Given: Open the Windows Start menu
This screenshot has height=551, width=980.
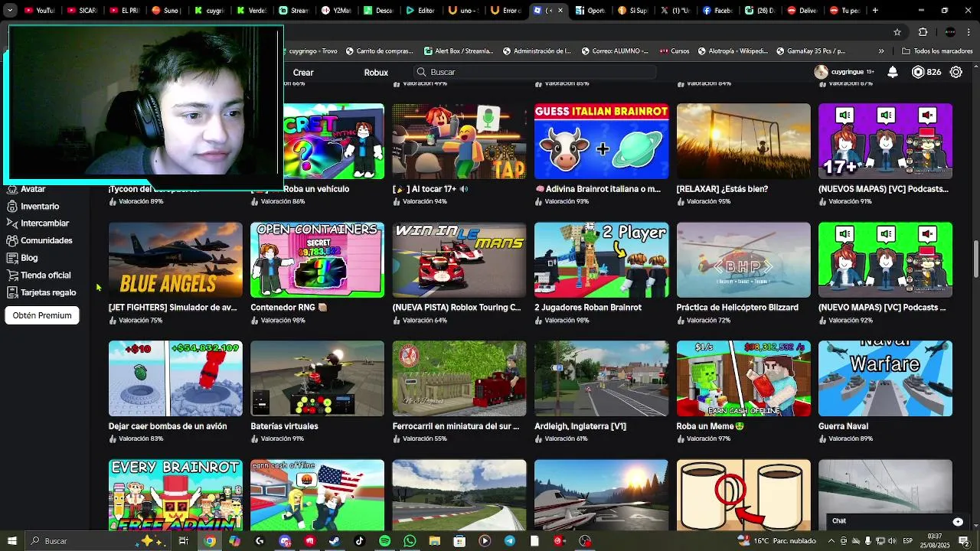Looking at the screenshot, I should coord(12,541).
